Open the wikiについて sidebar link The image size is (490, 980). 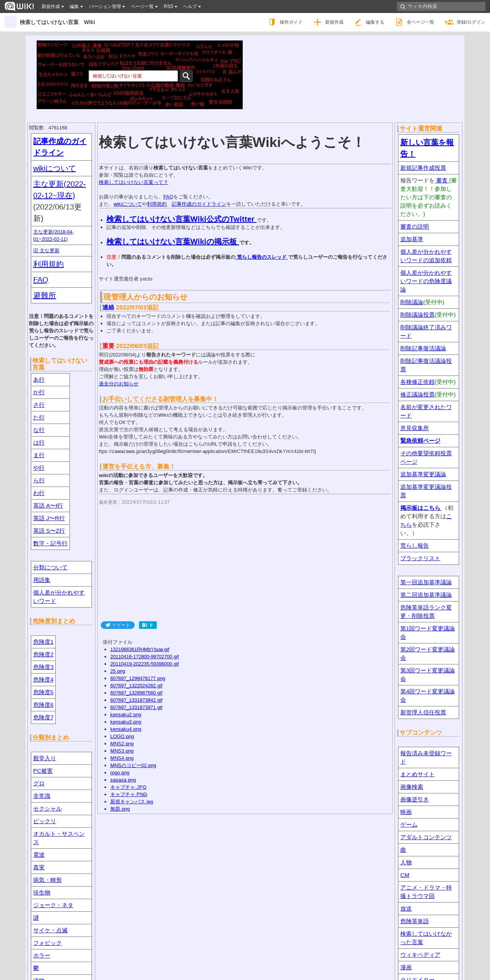54,168
